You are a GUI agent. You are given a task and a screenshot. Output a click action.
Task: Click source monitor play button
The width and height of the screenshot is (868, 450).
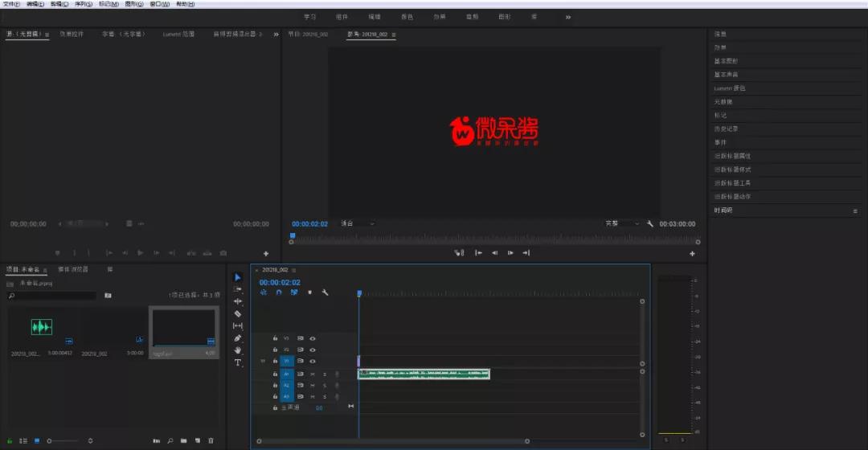coord(141,253)
